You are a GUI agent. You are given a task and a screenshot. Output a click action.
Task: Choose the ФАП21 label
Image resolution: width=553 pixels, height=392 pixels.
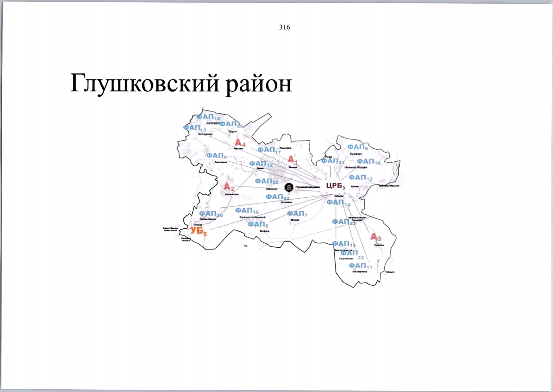(x=333, y=161)
